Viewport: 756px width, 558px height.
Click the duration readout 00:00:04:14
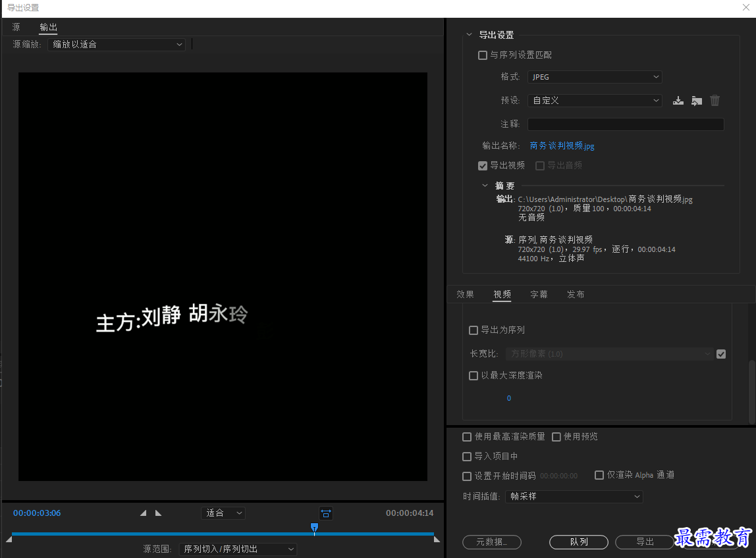point(410,513)
